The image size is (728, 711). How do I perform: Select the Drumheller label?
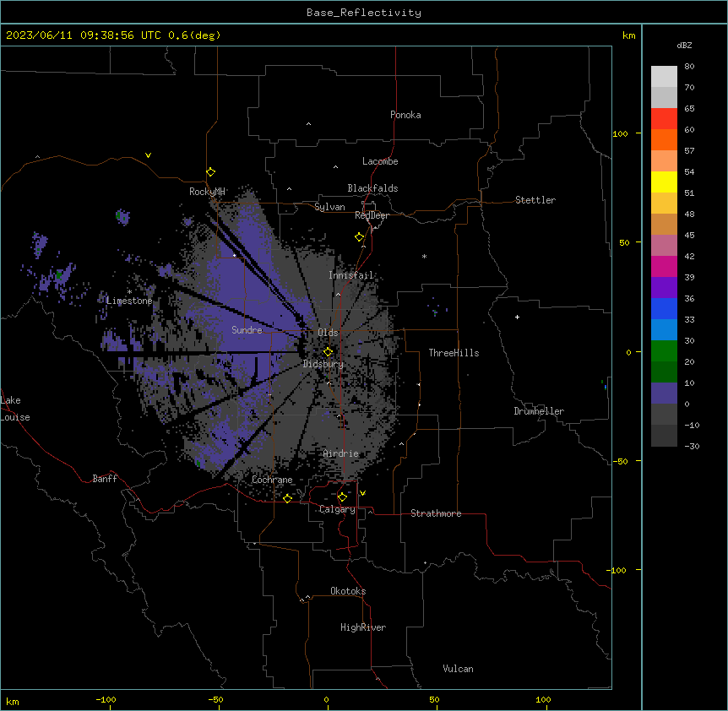point(539,411)
